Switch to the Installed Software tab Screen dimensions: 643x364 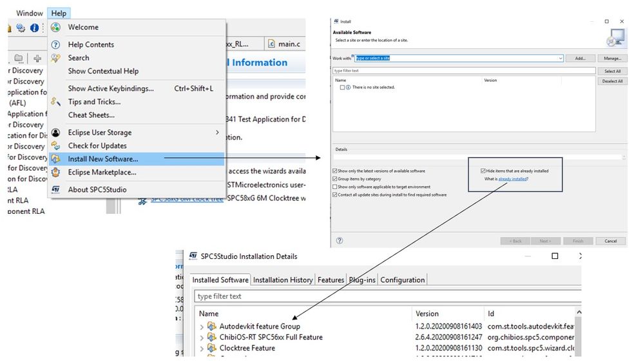[220, 280]
